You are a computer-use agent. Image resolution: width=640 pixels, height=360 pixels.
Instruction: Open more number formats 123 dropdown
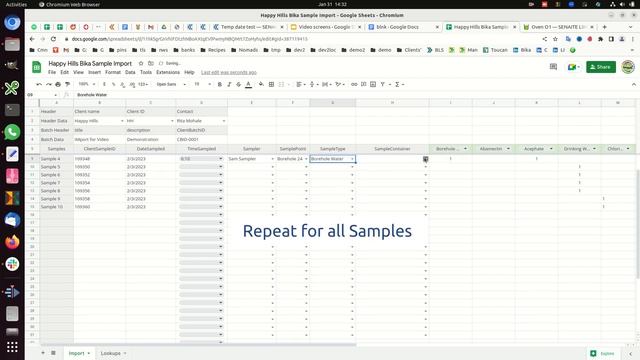[143, 84]
